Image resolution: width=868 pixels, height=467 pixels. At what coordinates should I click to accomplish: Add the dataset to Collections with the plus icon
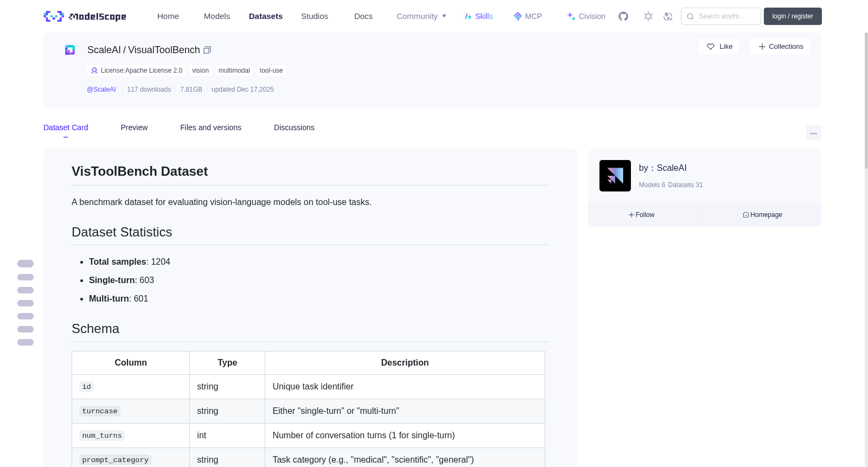click(x=762, y=47)
